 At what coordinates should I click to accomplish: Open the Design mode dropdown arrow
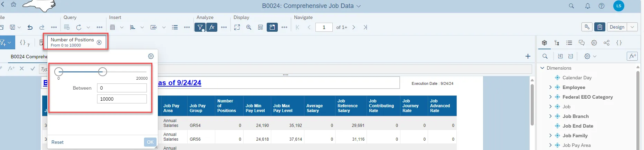coord(632,27)
